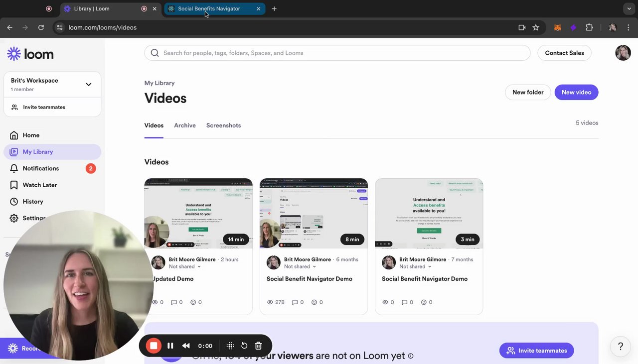This screenshot has height=364, width=638.
Task: Click the Loom logo
Action: point(30,54)
